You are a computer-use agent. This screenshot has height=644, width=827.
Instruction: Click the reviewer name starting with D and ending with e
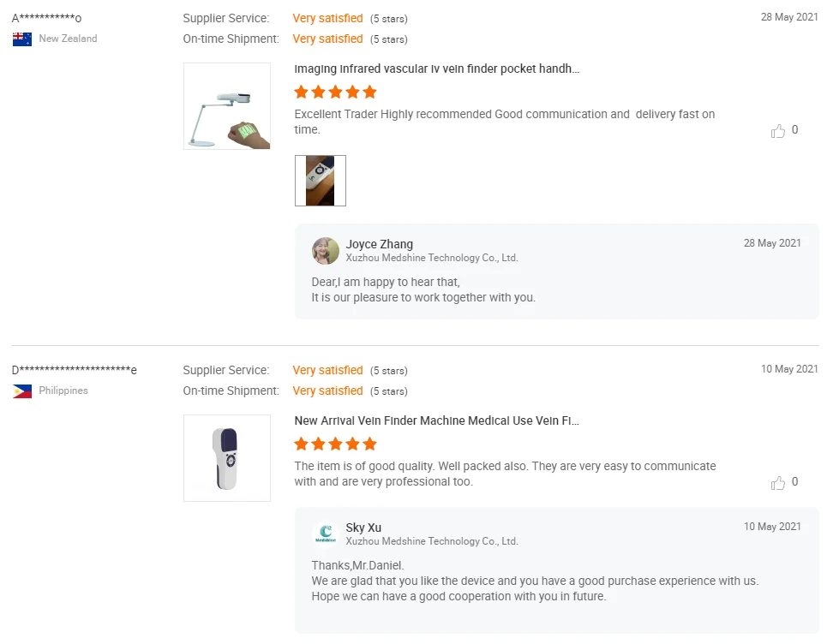click(75, 370)
